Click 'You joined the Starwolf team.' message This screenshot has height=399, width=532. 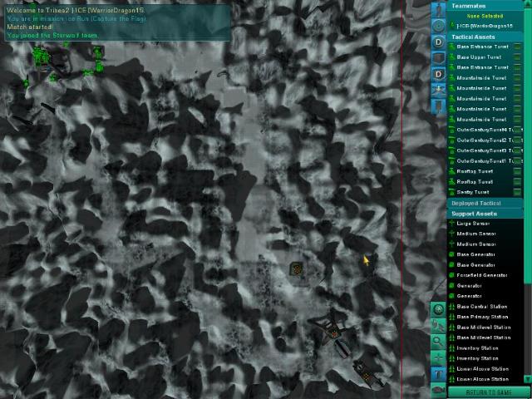click(52, 35)
